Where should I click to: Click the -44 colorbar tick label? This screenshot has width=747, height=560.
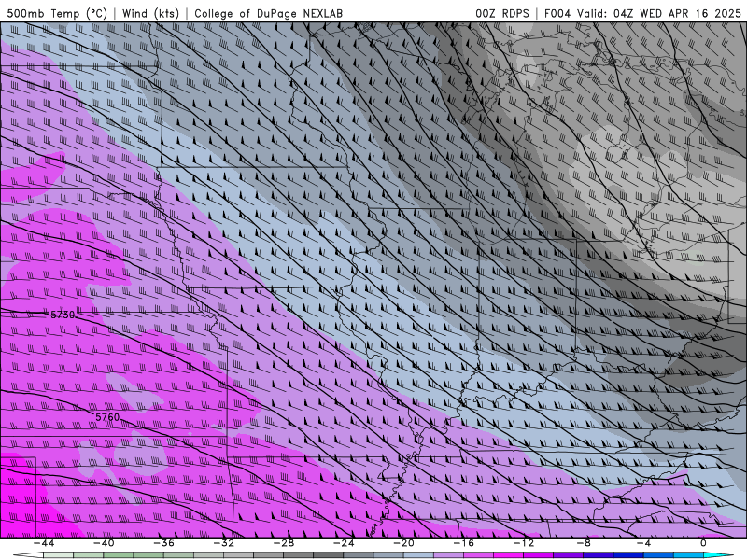point(44,543)
